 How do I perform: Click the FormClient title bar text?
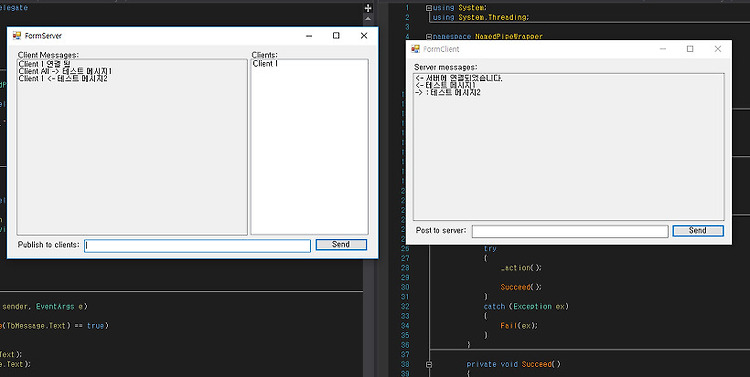[x=441, y=49]
